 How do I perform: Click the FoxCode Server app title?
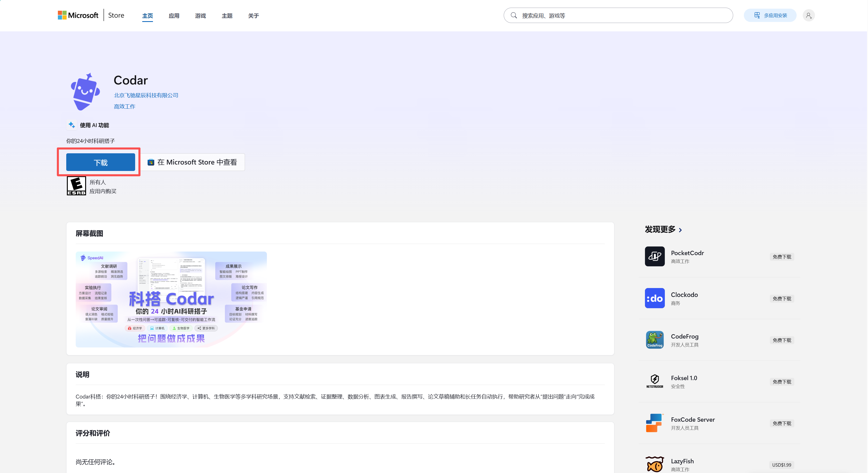(x=693, y=419)
